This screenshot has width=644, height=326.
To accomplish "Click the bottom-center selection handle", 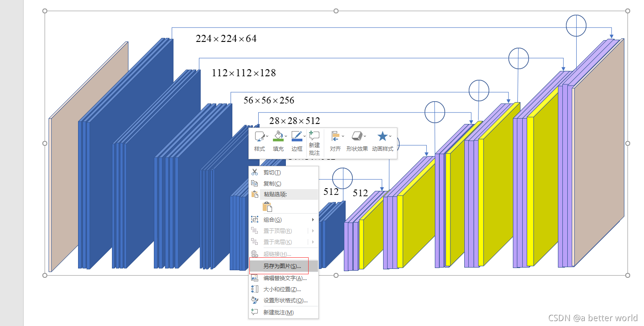I will [336, 275].
